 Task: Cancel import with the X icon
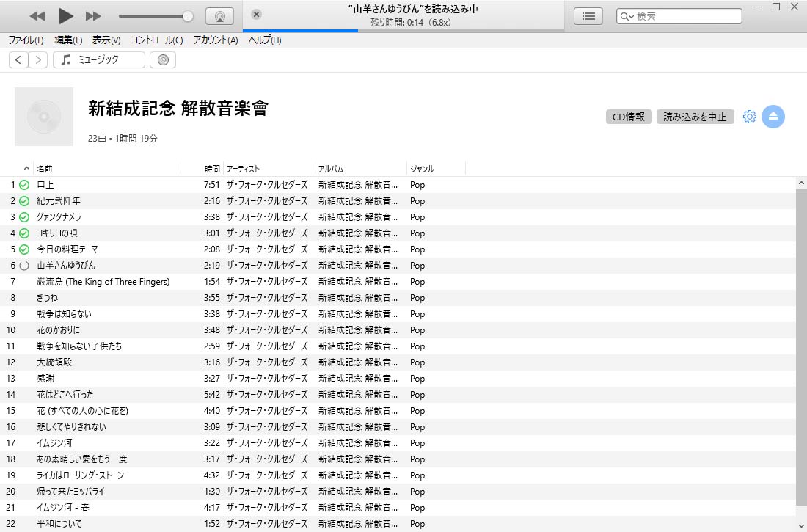[x=256, y=15]
